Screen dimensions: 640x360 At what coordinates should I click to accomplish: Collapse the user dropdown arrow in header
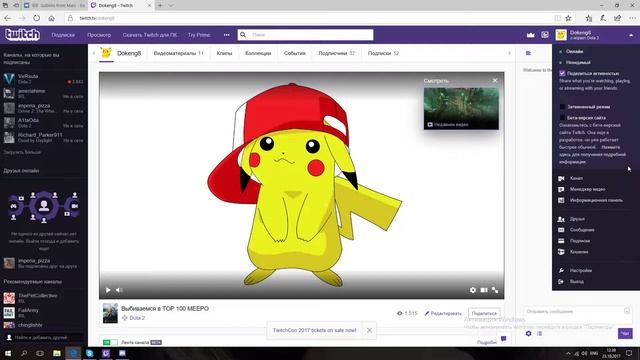tap(631, 36)
